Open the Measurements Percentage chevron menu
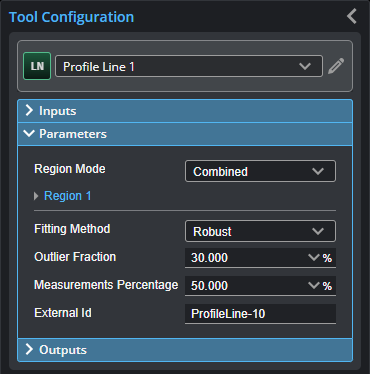Image resolution: width=370 pixels, height=374 pixels. [314, 285]
